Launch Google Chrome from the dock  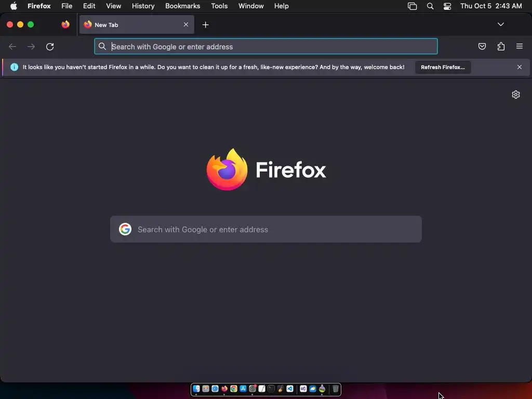pyautogui.click(x=234, y=389)
